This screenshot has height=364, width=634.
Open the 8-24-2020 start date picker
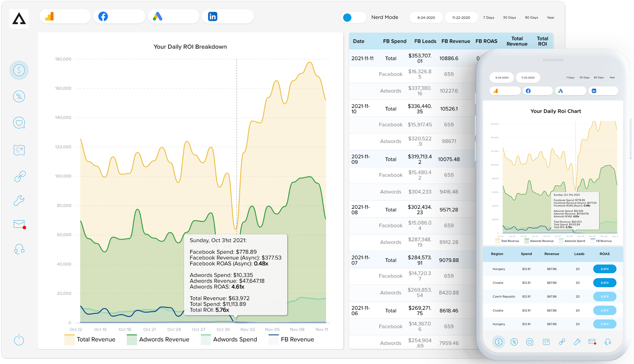426,18
